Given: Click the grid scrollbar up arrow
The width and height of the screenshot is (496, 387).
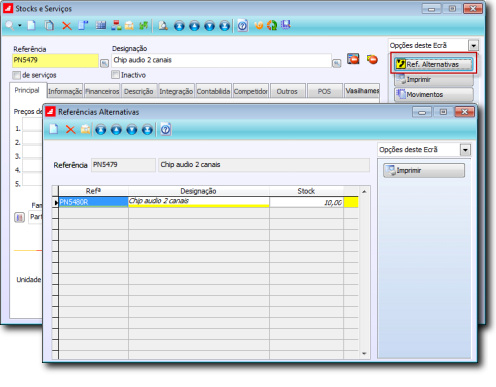Looking at the screenshot, I should pos(364,191).
